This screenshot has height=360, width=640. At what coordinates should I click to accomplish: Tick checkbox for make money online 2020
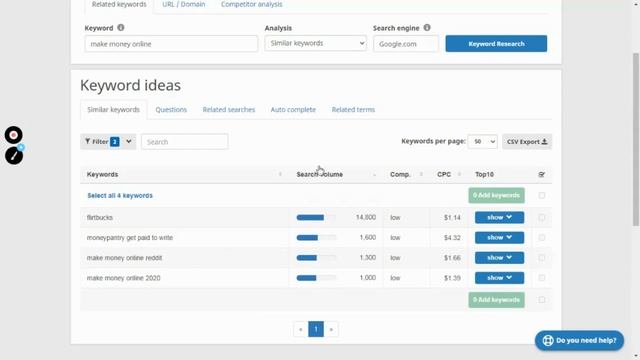point(542,278)
